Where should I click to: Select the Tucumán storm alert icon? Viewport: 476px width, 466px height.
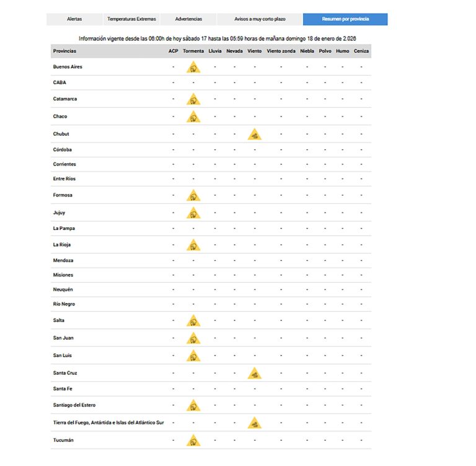[193, 441]
